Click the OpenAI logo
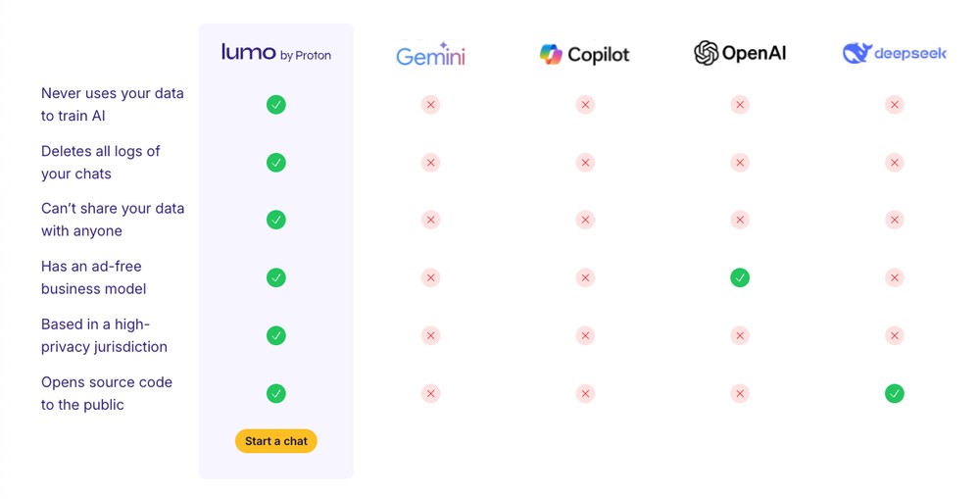Screen dimensions: 980x499 (x=740, y=53)
